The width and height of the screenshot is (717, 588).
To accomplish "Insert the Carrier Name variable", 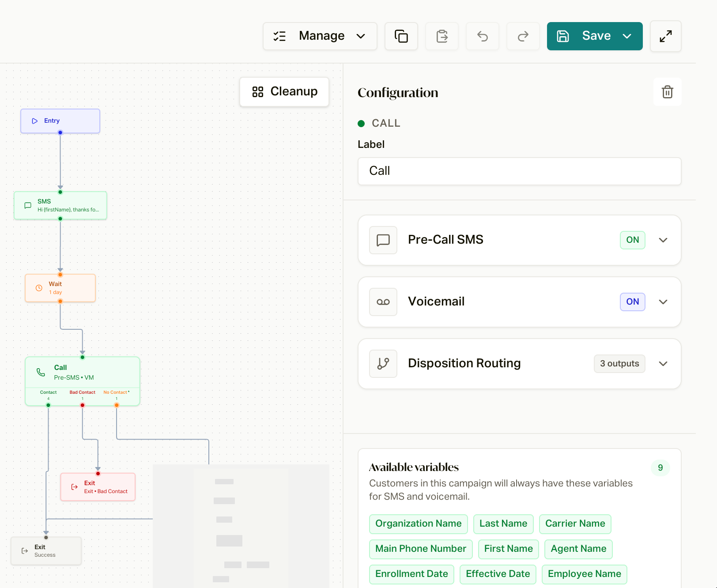I will [x=575, y=524].
